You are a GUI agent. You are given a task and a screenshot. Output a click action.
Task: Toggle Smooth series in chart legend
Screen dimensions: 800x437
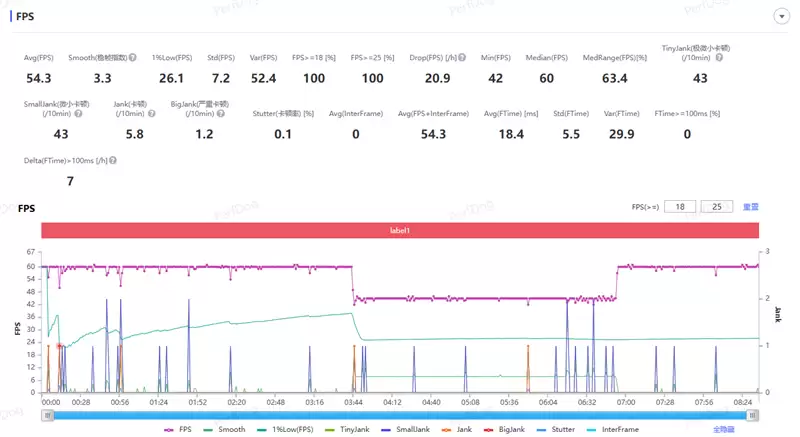[225, 429]
